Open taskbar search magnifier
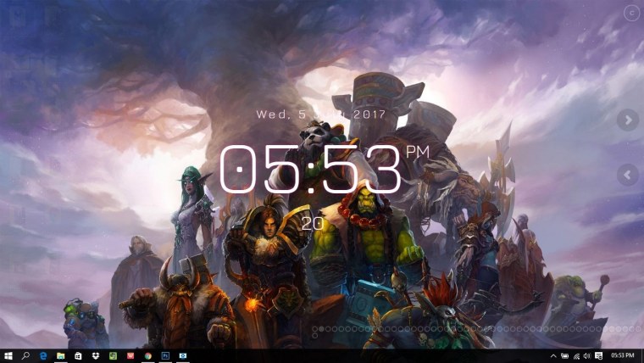Screen dimensions: 644x363 [x=26, y=355]
